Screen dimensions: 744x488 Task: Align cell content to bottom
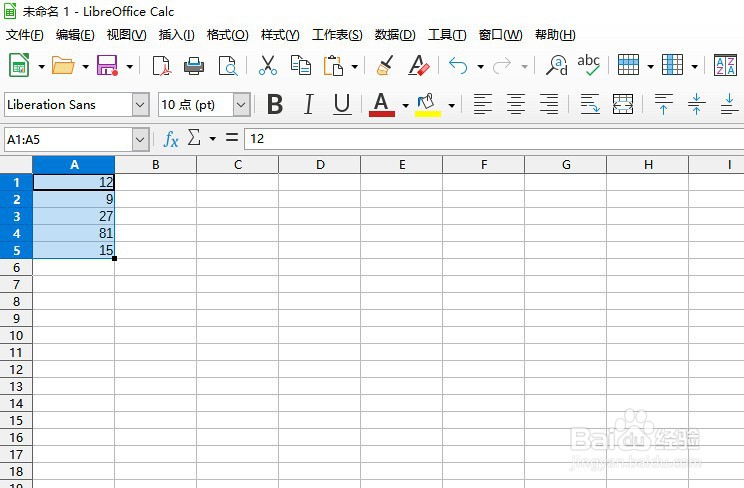pos(729,104)
